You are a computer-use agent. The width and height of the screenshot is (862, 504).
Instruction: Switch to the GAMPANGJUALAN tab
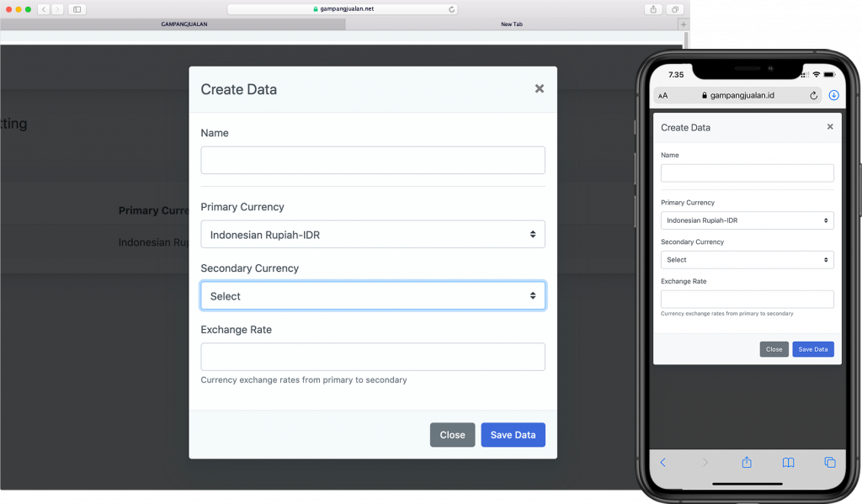coord(184,24)
